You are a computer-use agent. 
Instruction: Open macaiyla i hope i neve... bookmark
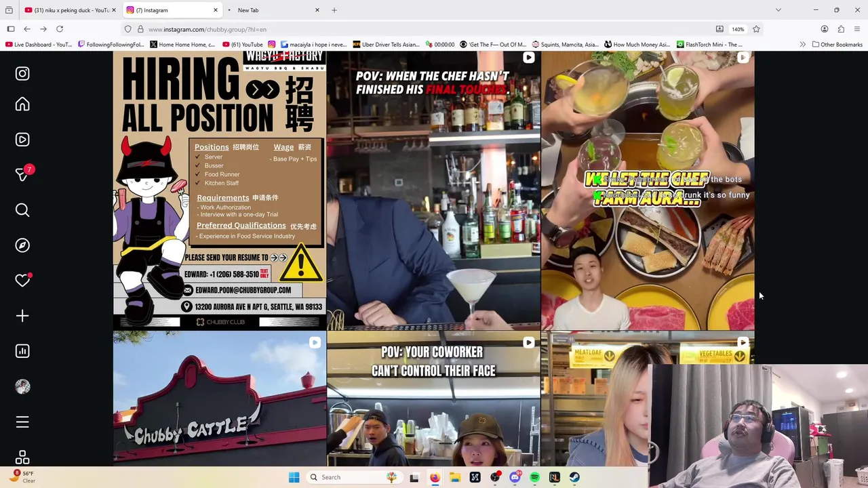[x=307, y=45]
